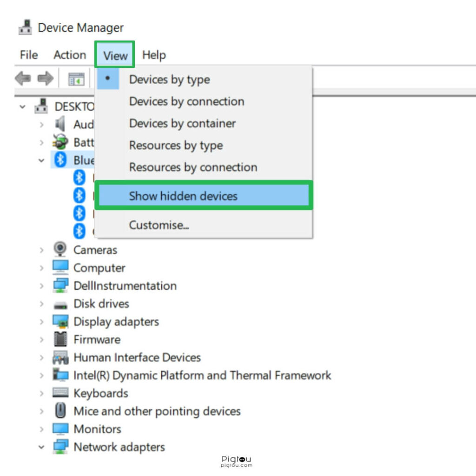Click the show/hide console tree toolbar icon
This screenshot has height=476, width=476.
point(76,79)
